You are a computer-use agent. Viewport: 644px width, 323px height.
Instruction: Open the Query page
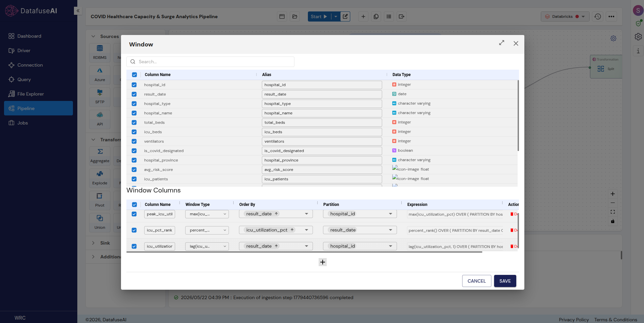point(38,79)
